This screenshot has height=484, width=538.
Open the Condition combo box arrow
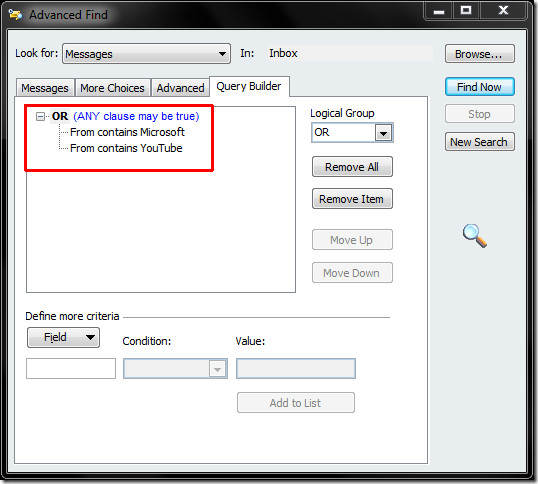click(x=218, y=369)
